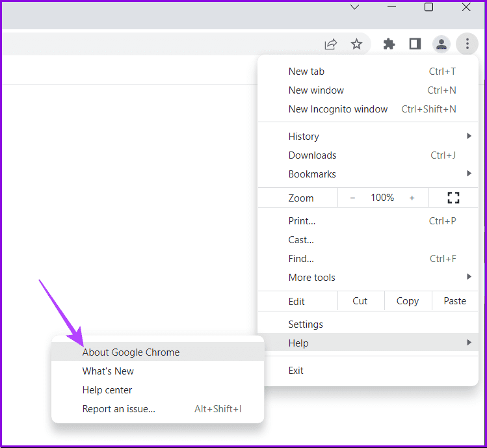Open a New Incognito window

click(368, 109)
